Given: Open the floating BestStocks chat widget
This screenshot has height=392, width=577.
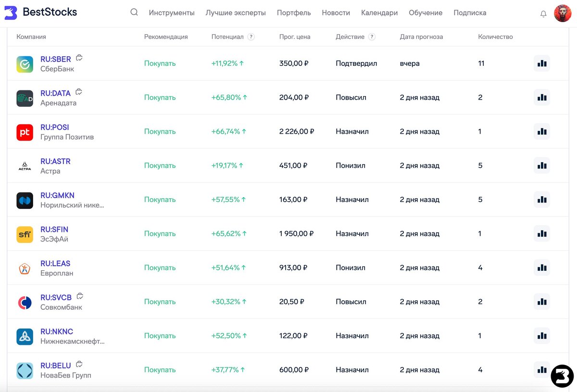Looking at the screenshot, I should coord(563,376).
